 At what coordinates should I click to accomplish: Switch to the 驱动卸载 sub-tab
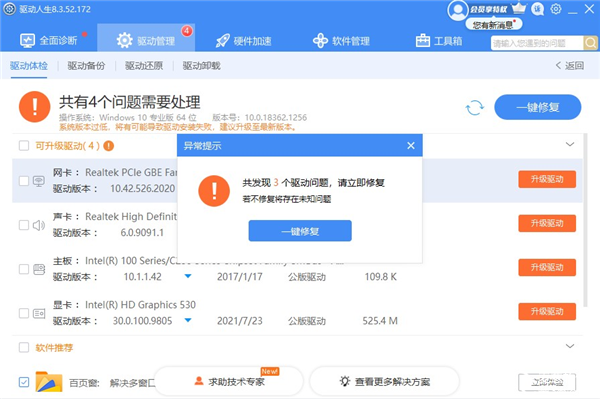tap(201, 66)
